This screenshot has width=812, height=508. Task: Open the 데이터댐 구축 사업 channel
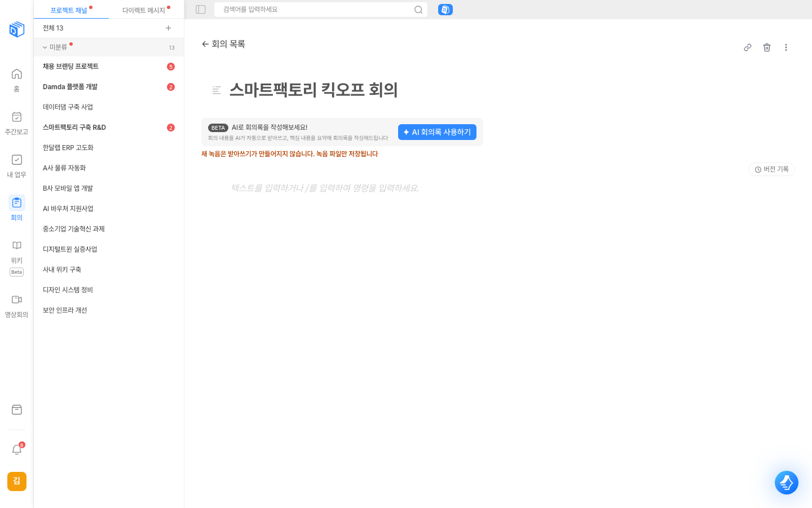109,107
